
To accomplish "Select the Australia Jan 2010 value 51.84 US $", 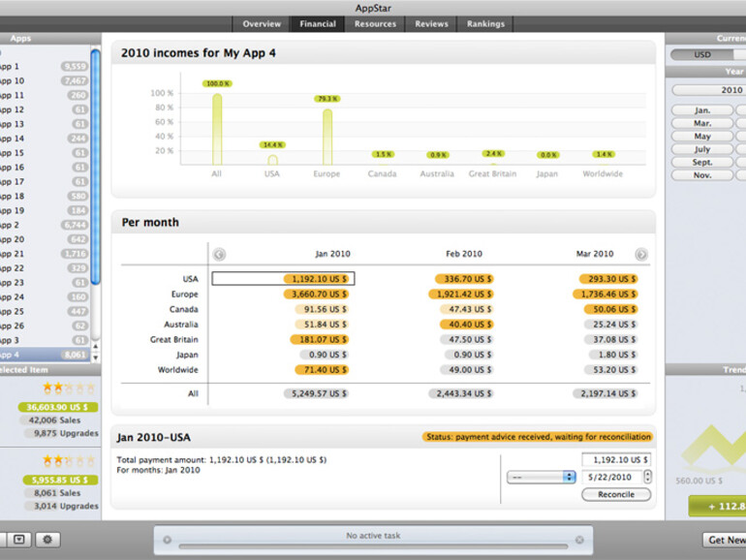I will [x=322, y=325].
